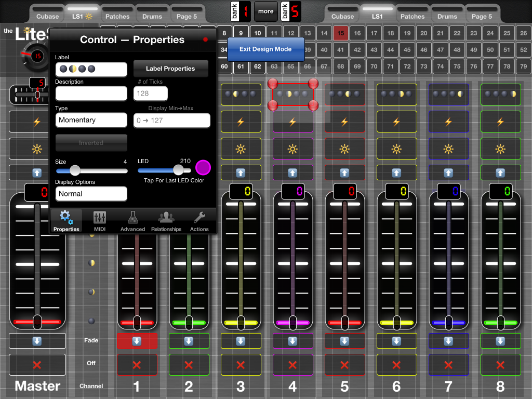
Task: Switch to left Drums tab
Action: click(152, 14)
